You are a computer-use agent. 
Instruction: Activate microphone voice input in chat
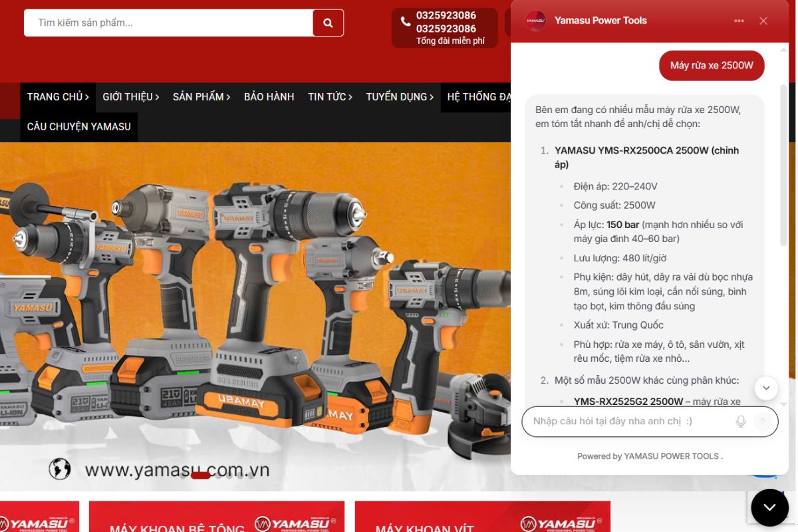741,422
